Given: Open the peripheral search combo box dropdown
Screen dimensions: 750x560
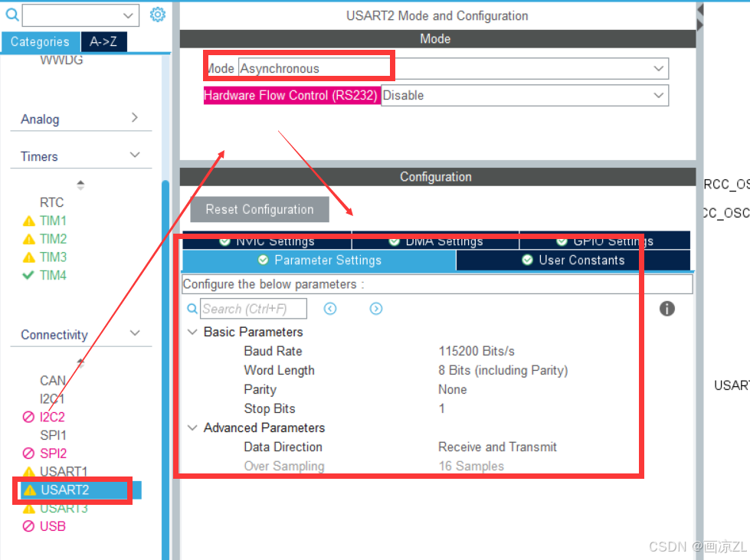Looking at the screenshot, I should point(128,15).
